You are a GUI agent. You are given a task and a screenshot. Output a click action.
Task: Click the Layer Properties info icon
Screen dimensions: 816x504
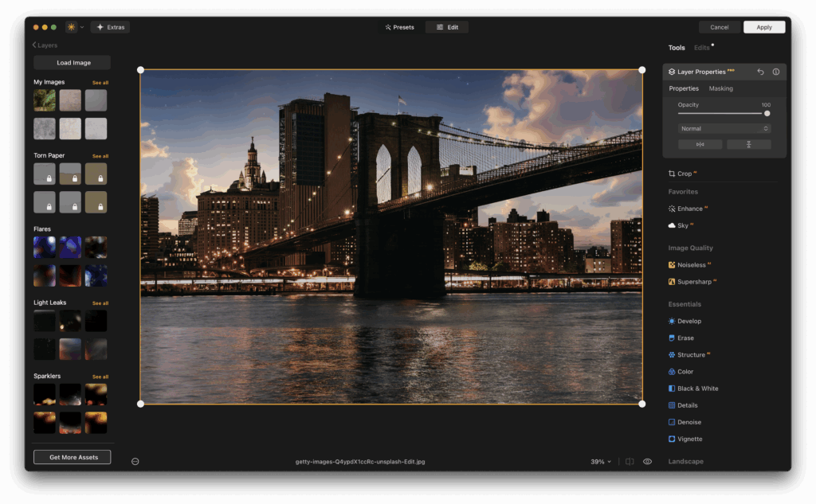pyautogui.click(x=775, y=72)
